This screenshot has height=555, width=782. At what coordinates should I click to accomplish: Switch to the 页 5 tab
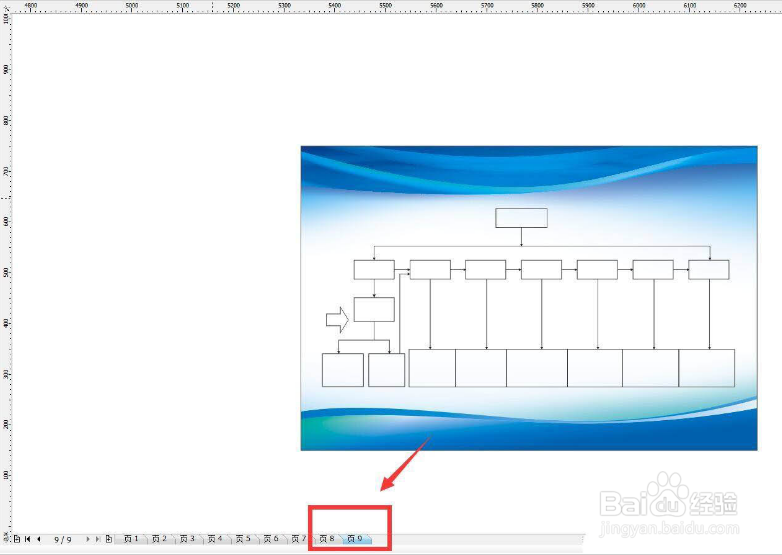(x=243, y=539)
